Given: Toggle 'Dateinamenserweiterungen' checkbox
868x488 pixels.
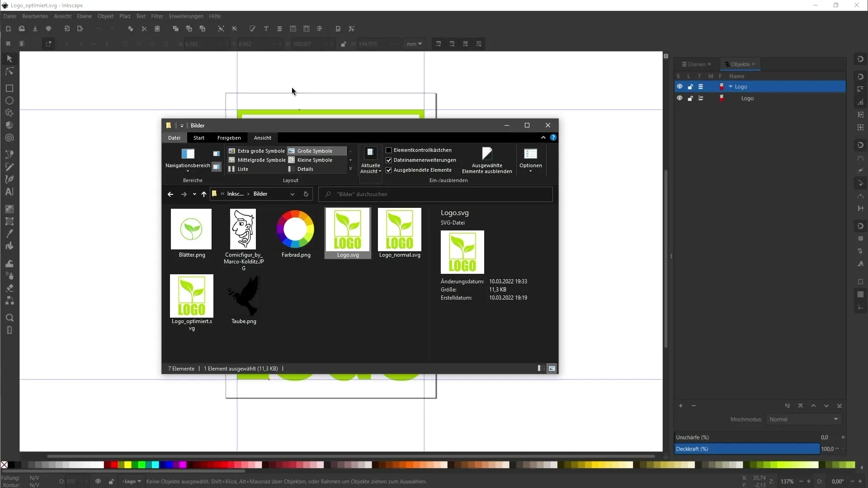Looking at the screenshot, I should click(x=389, y=160).
